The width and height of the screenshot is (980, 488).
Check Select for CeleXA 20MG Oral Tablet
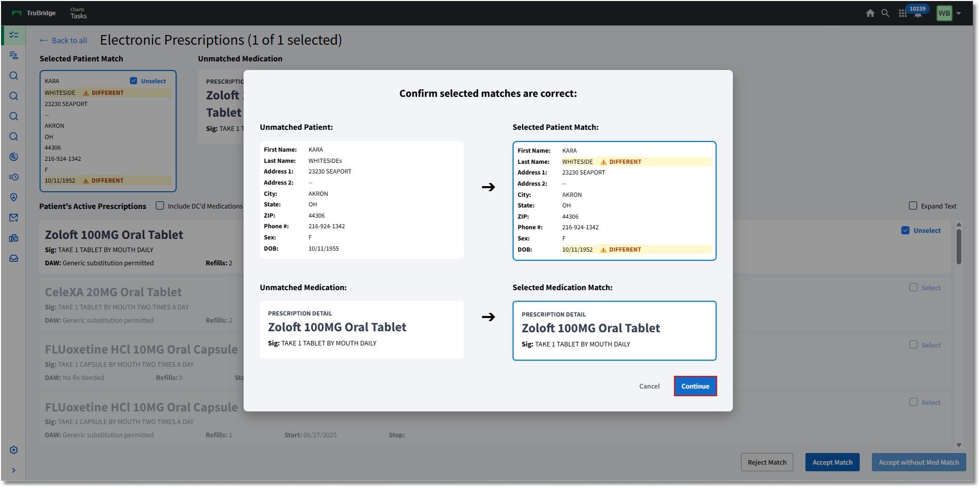[914, 287]
